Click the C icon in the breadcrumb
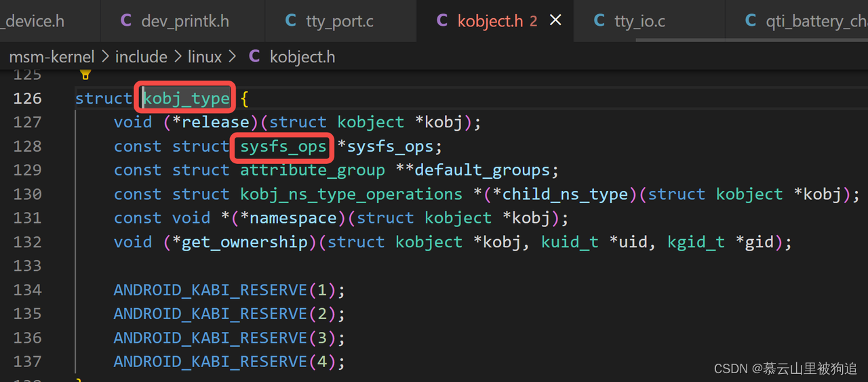The height and width of the screenshot is (382, 868). tap(254, 57)
